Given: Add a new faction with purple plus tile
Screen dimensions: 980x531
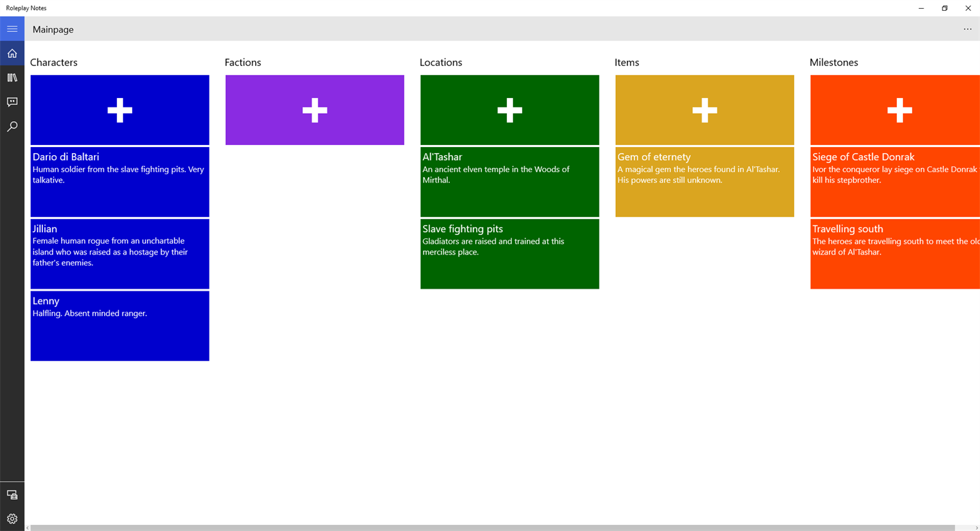Looking at the screenshot, I should coord(314,110).
